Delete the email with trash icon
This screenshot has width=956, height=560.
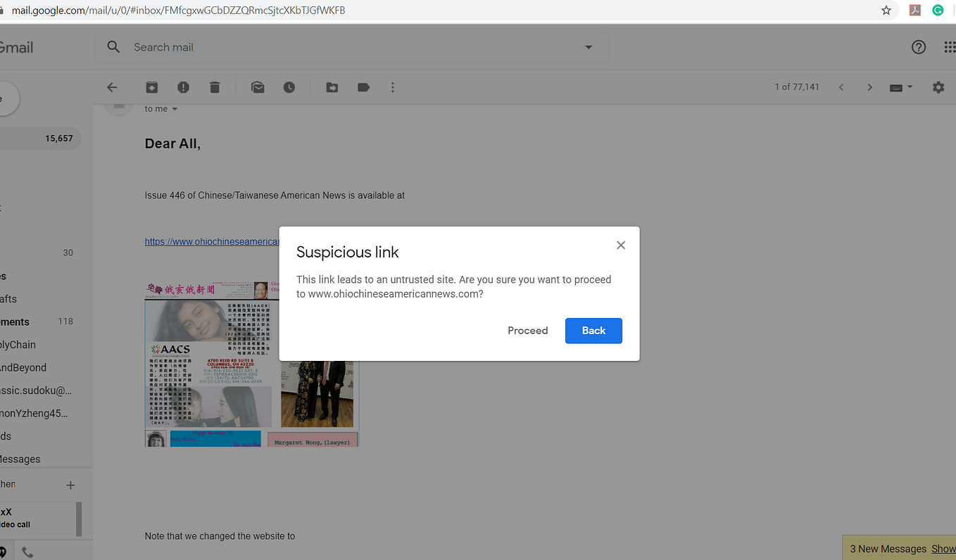[215, 87]
